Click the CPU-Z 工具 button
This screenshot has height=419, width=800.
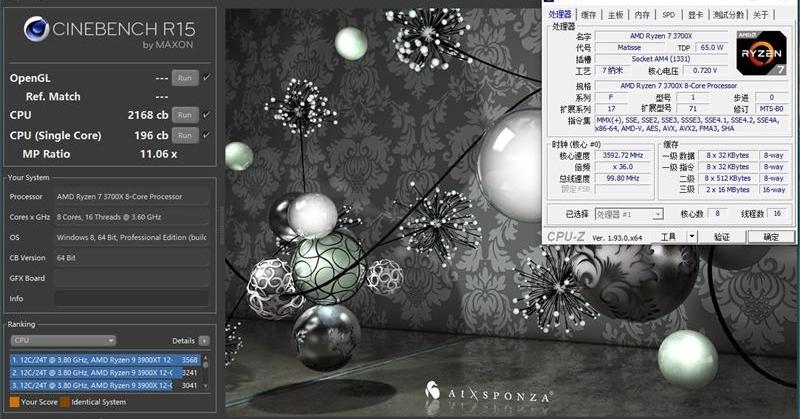(668, 237)
